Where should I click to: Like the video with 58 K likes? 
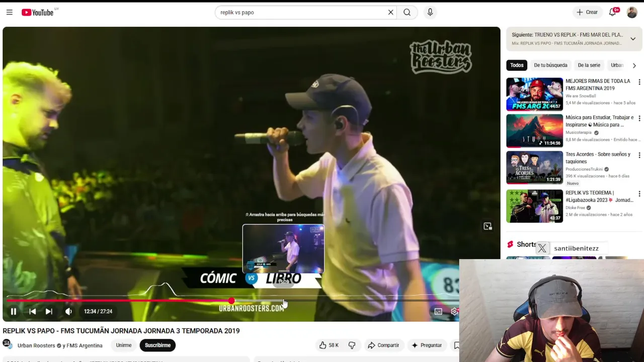(328, 345)
